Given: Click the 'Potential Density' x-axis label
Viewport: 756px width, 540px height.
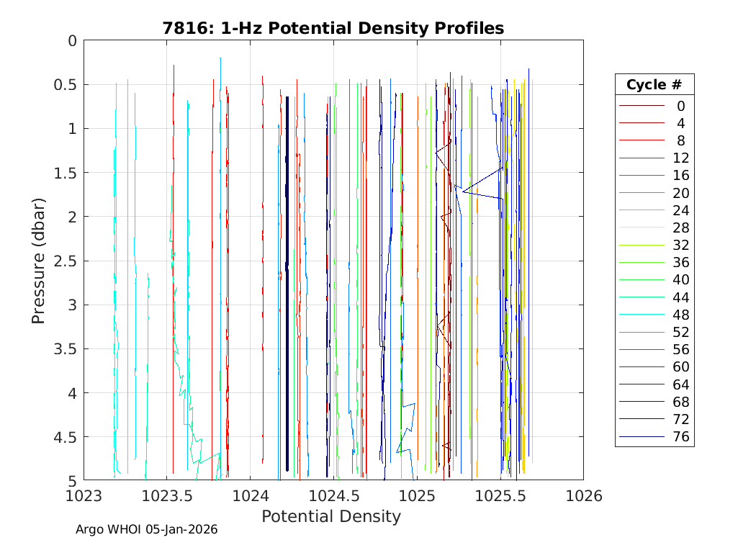Looking at the screenshot, I should pyautogui.click(x=330, y=516).
